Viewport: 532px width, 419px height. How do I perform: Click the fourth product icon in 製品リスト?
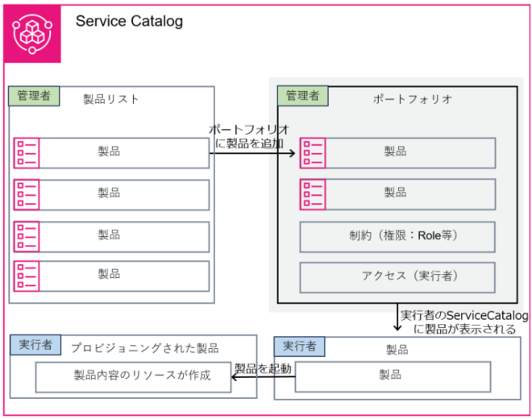click(27, 276)
